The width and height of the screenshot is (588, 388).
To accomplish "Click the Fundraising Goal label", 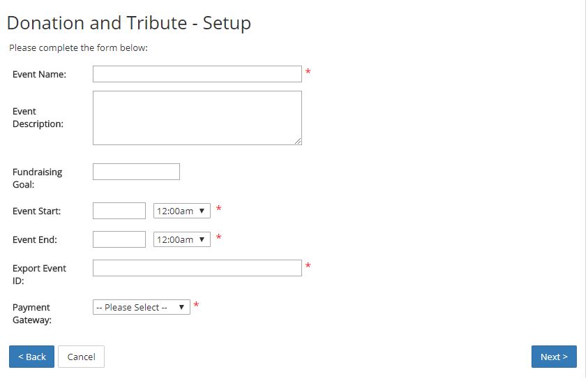I will (x=37, y=178).
